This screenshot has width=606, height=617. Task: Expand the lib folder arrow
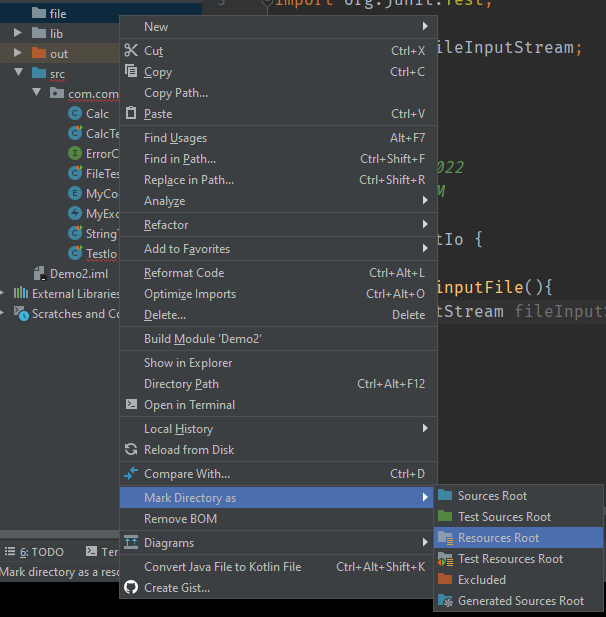coord(18,33)
